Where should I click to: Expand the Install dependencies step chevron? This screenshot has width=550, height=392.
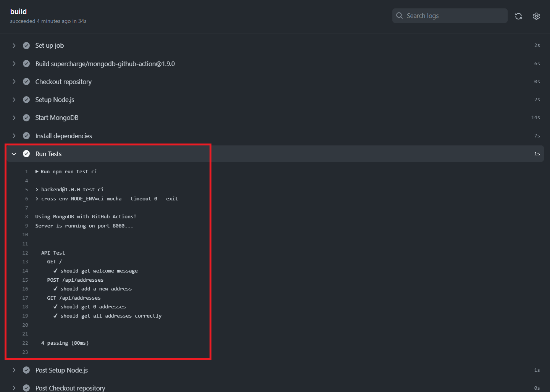click(x=14, y=136)
